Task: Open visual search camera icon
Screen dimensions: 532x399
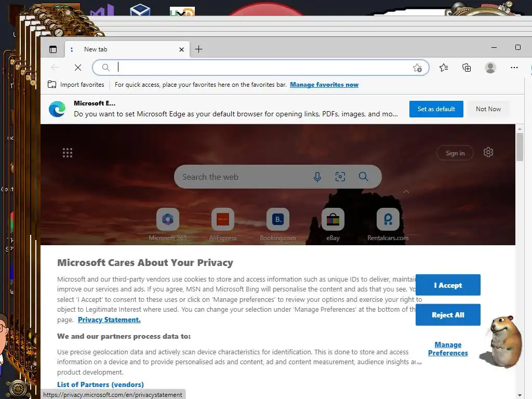Action: 340,177
